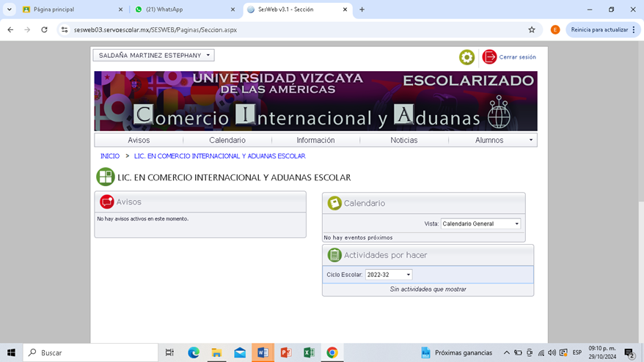The image size is (644, 362).
Task: Open the tab search chevron
Action: (9, 10)
